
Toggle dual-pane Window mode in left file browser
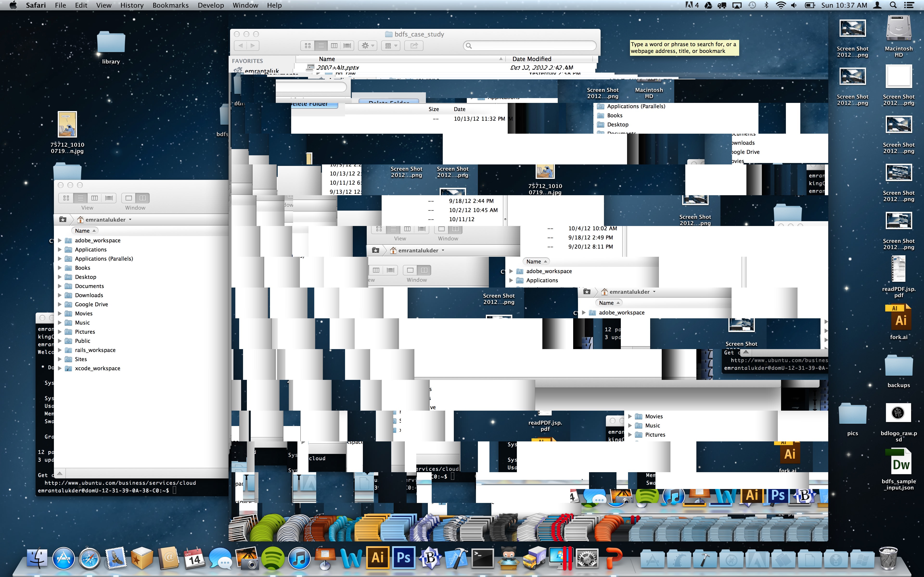point(142,198)
